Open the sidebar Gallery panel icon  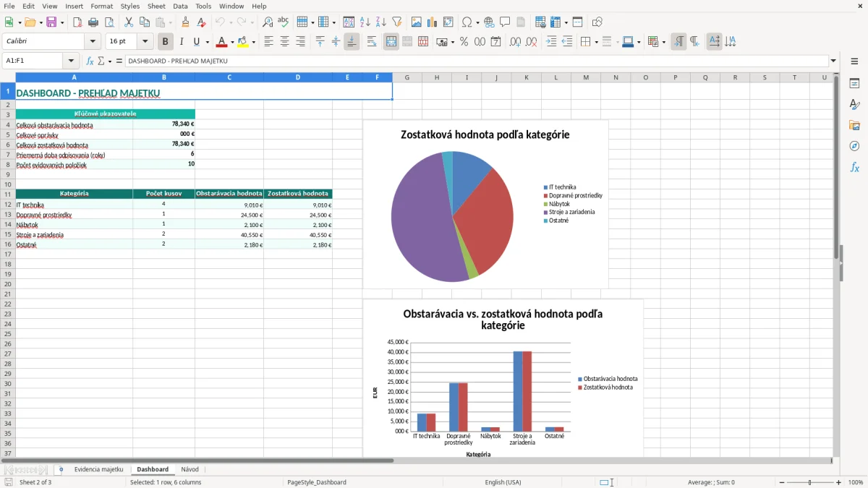point(854,126)
